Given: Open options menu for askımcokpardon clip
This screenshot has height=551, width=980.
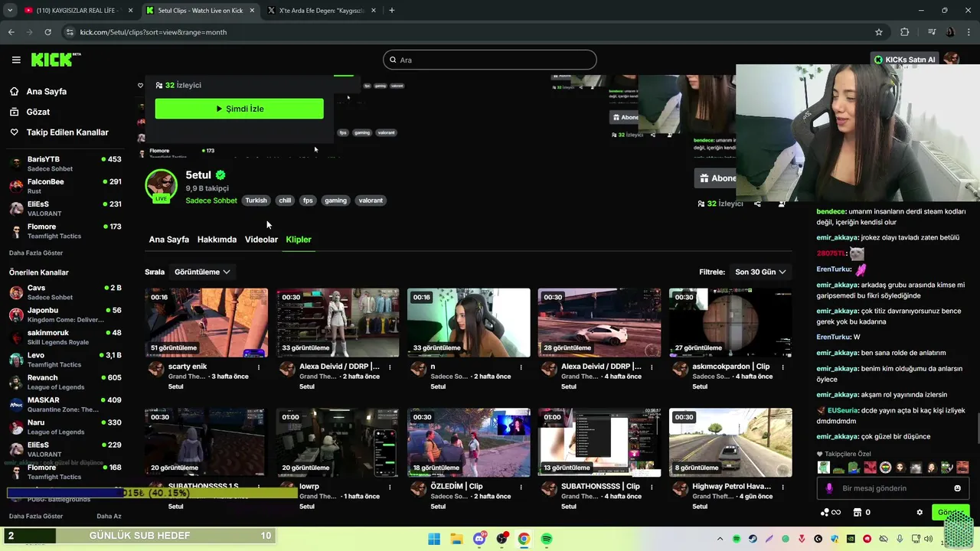Looking at the screenshot, I should [782, 367].
